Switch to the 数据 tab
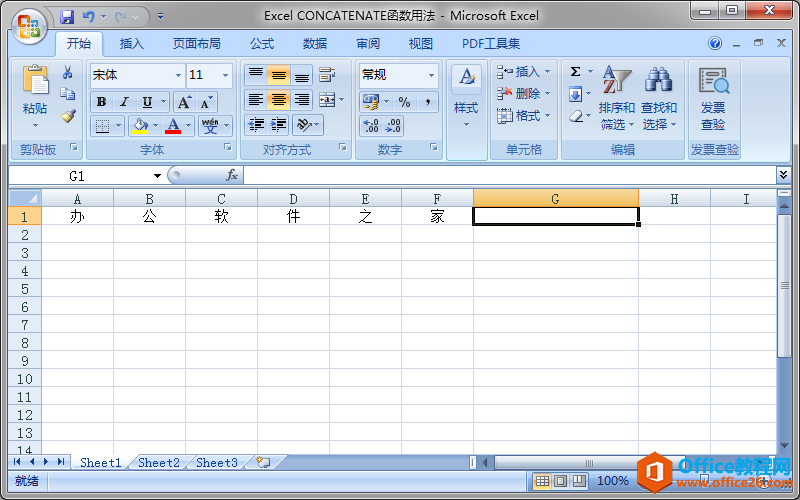 coord(315,44)
